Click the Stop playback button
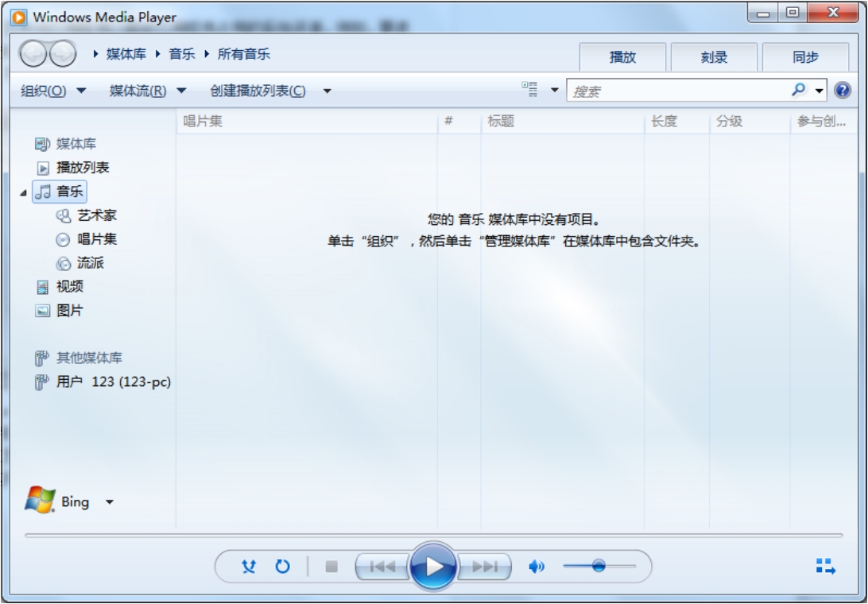 pos(331,567)
